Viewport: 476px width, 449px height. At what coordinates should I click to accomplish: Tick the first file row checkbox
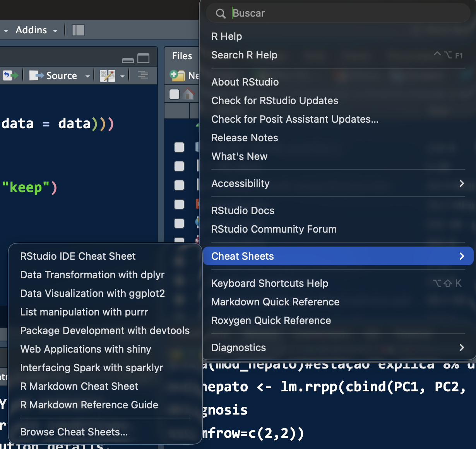(179, 147)
